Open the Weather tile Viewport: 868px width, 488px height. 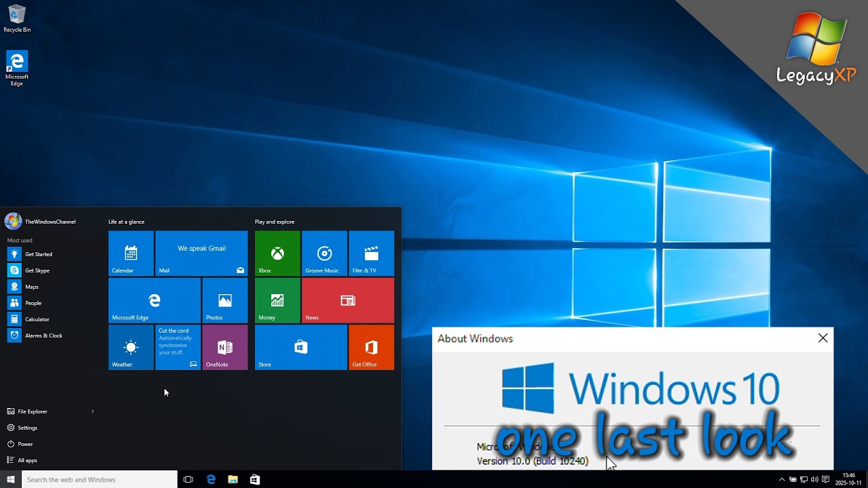(131, 347)
